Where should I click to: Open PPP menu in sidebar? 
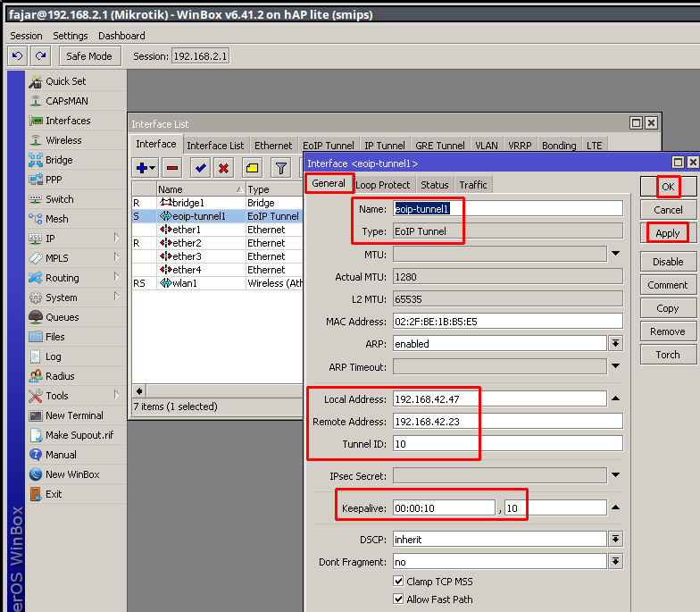pyautogui.click(x=54, y=180)
